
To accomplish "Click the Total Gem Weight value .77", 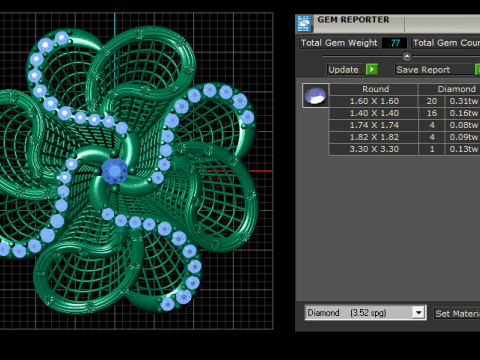I will (394, 43).
